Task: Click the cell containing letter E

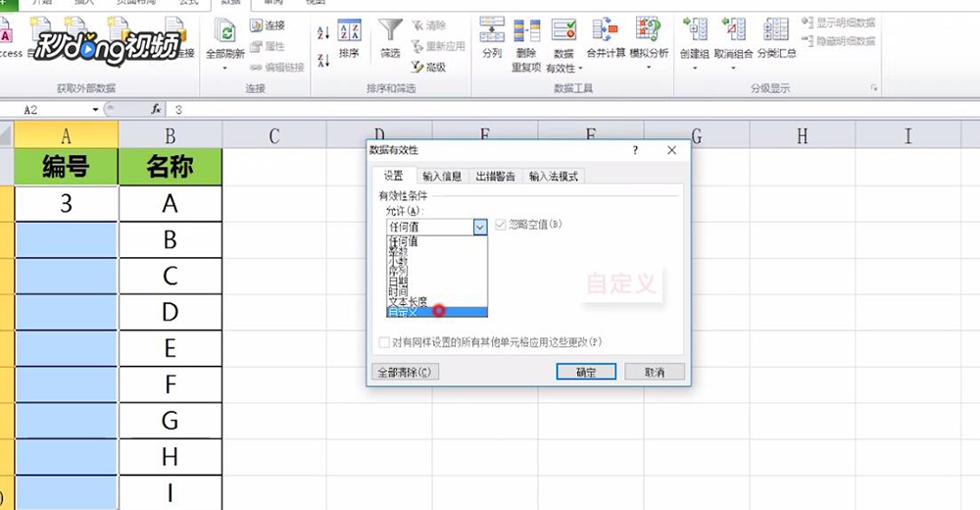Action: [x=170, y=348]
